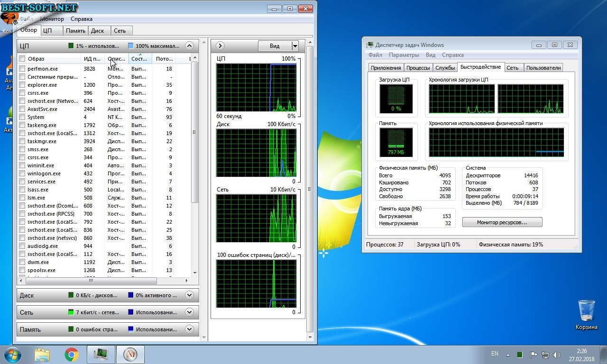This screenshot has height=364, width=607.
Task: Open the Вид dropdown arrow
Action: [295, 46]
